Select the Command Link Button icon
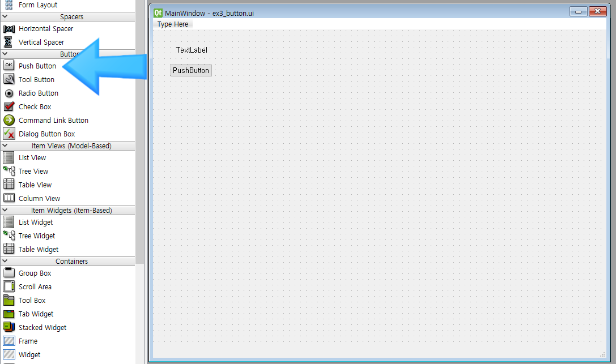 (x=9, y=120)
